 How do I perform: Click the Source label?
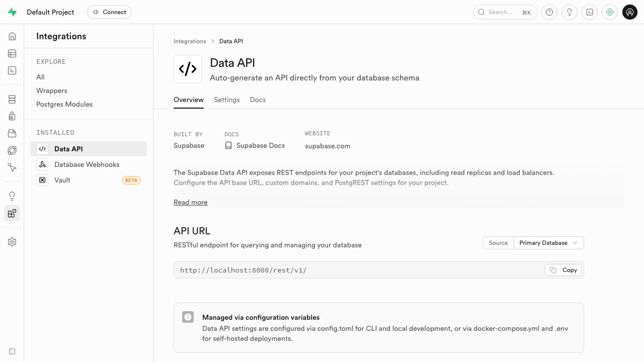point(498,243)
